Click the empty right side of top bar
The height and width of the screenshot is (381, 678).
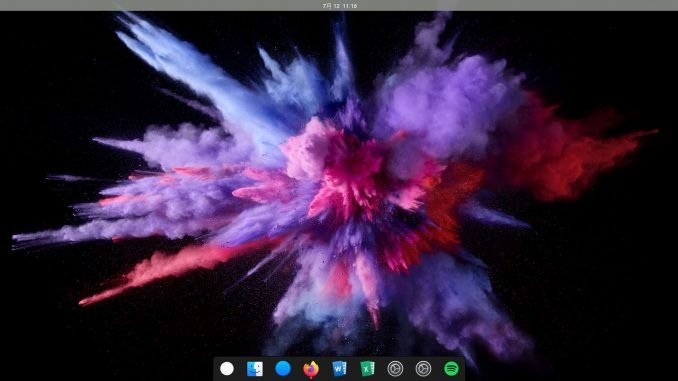tap(519, 5)
